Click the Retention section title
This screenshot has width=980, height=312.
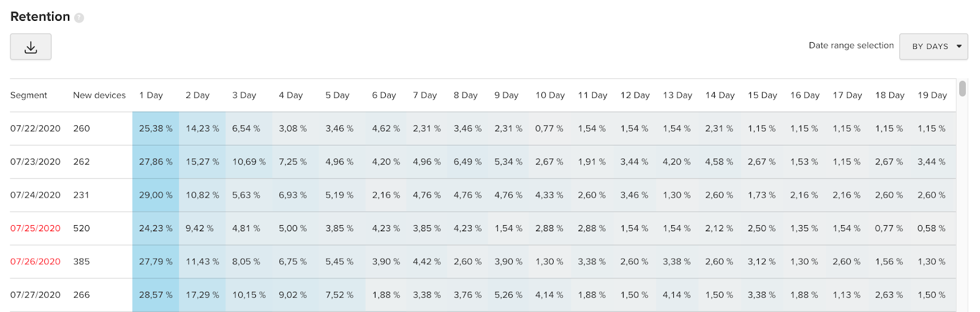40,17
